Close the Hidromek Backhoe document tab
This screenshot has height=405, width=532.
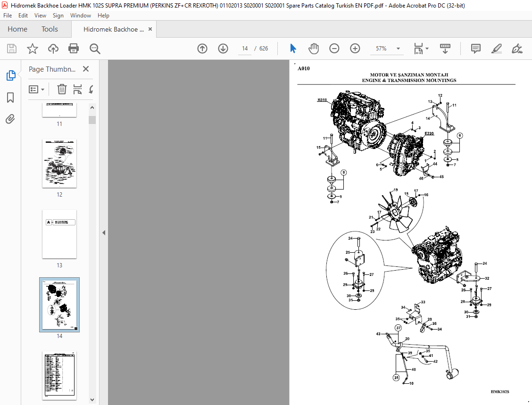click(150, 29)
